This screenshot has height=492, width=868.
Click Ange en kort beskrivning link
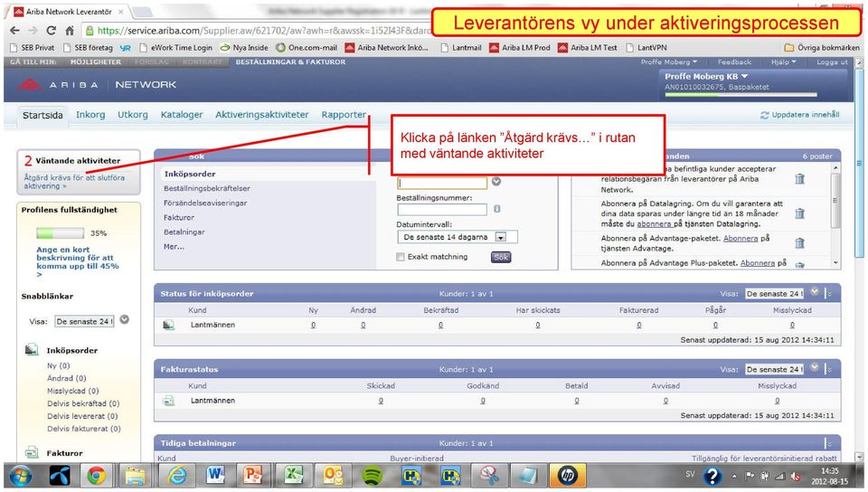[x=78, y=261]
